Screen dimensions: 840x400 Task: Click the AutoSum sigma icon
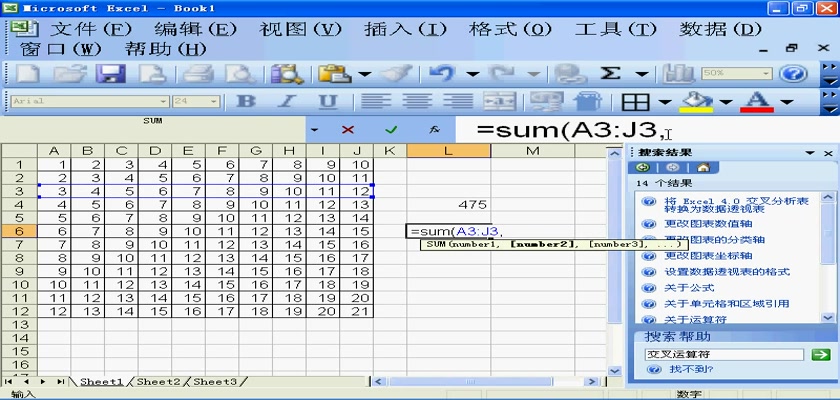coord(610,74)
